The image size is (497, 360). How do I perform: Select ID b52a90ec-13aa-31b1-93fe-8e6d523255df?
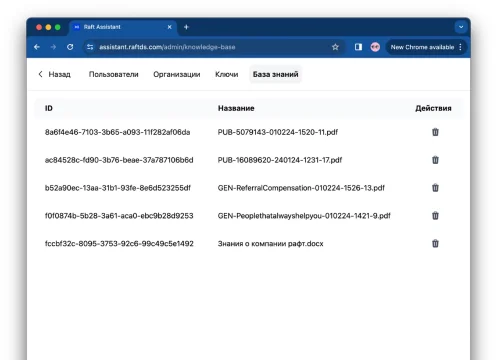118,188
